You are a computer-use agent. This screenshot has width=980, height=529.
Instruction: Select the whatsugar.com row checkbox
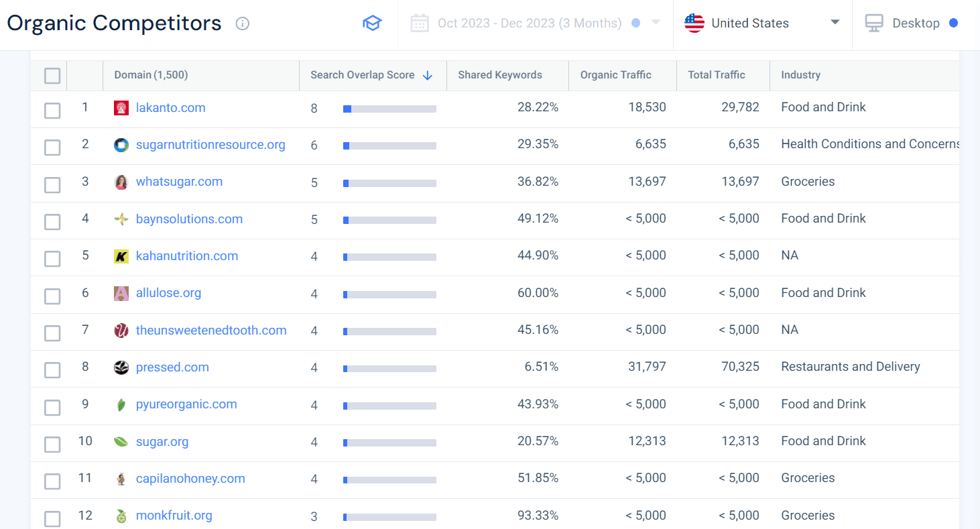[x=52, y=185]
